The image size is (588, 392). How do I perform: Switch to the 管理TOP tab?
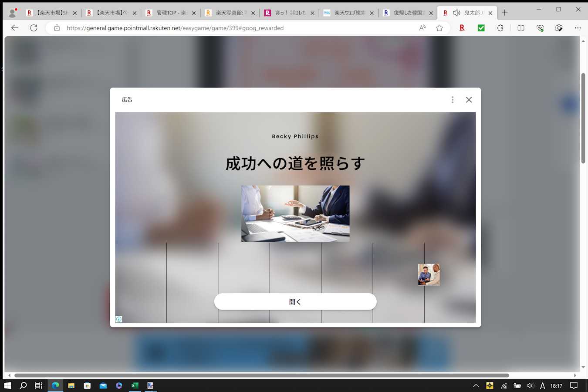tap(171, 13)
